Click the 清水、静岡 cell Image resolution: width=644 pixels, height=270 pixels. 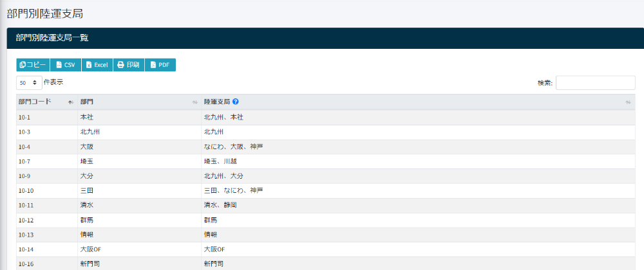coord(220,205)
